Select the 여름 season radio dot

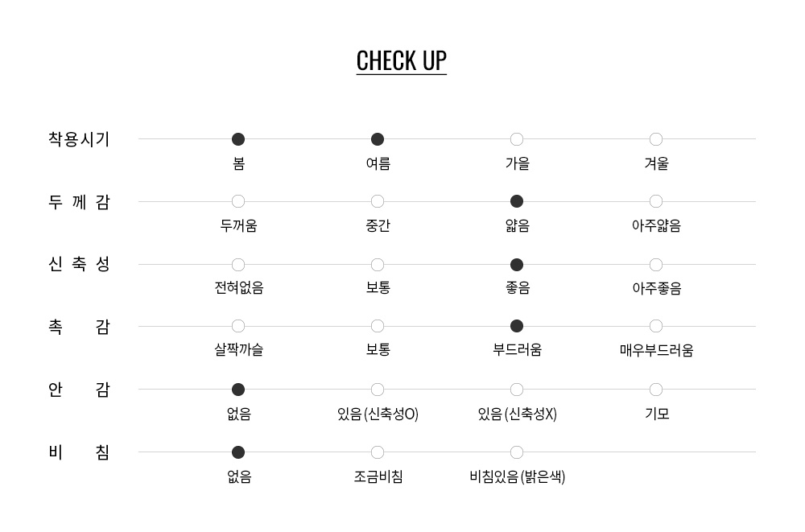pos(378,139)
